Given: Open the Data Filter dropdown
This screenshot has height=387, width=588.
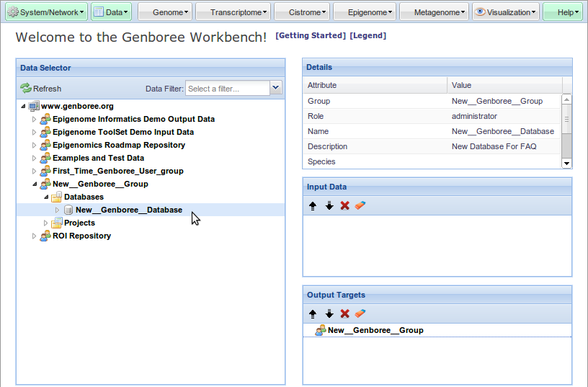Looking at the screenshot, I should 275,88.
